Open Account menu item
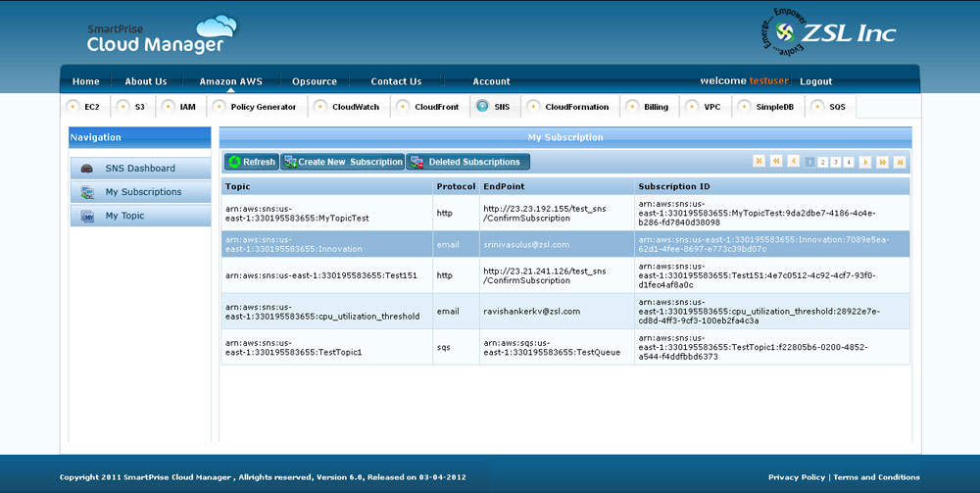The width and height of the screenshot is (980, 493). (491, 81)
